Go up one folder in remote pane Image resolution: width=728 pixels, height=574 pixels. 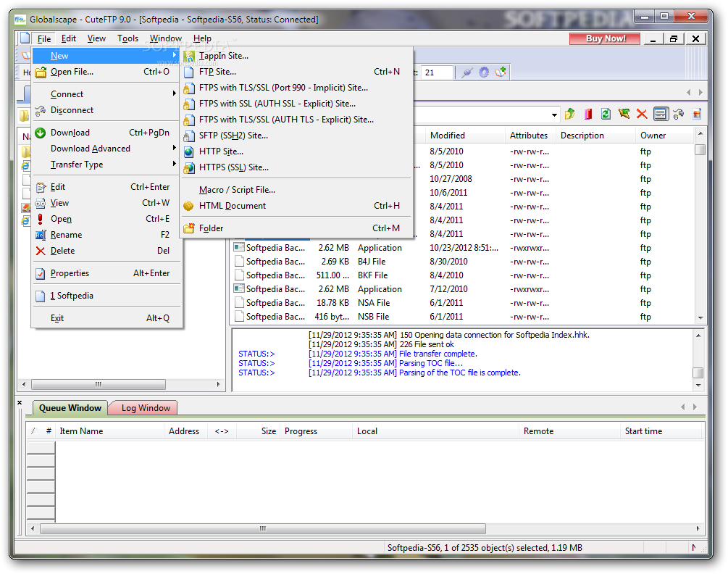coord(570,114)
